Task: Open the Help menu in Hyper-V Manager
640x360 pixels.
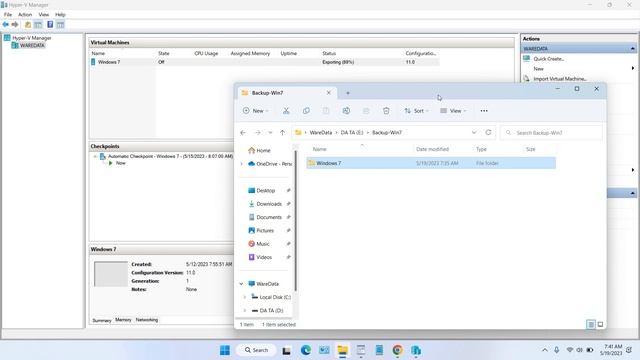Action: pos(60,14)
